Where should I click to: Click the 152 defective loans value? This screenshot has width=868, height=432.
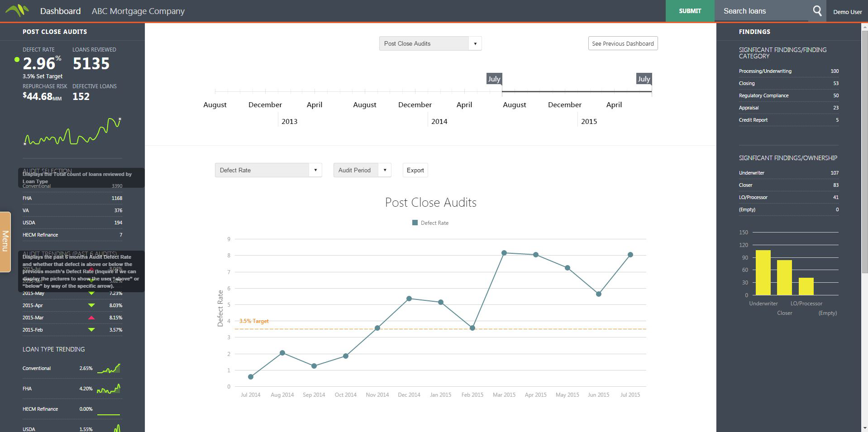[81, 96]
